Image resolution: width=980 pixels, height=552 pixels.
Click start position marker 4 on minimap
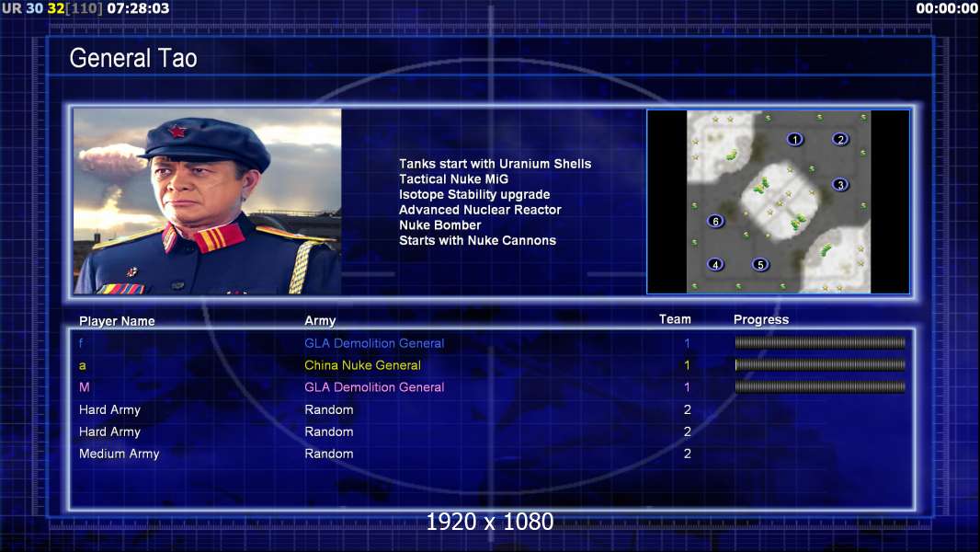(x=715, y=264)
